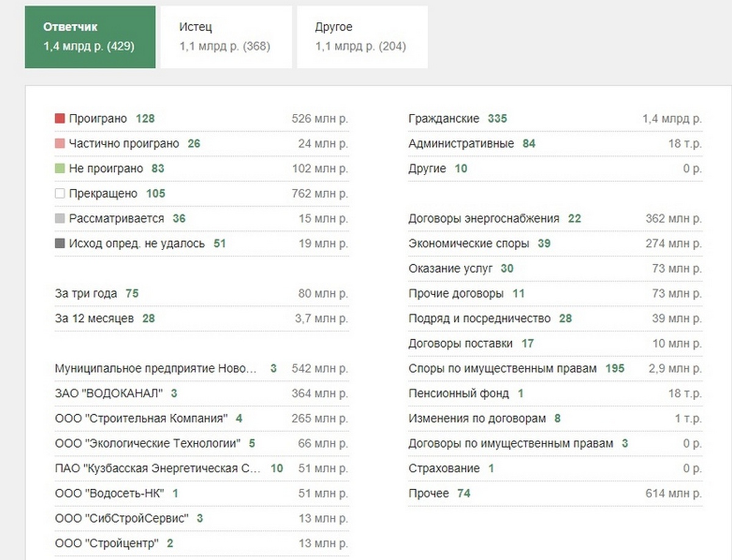The image size is (732, 560).
Task: Open Оказание услуг category
Action: [450, 268]
